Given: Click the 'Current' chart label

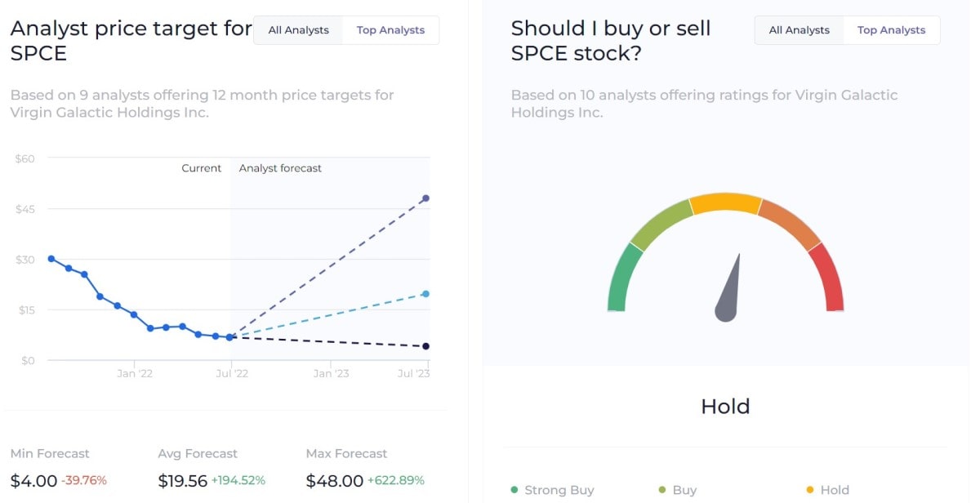Looking at the screenshot, I should (x=202, y=168).
